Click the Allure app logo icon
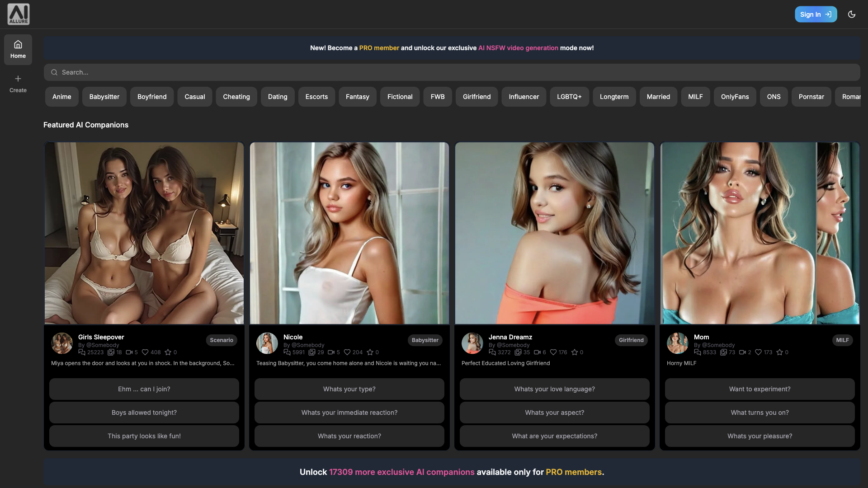The height and width of the screenshot is (488, 868). coord(19,14)
